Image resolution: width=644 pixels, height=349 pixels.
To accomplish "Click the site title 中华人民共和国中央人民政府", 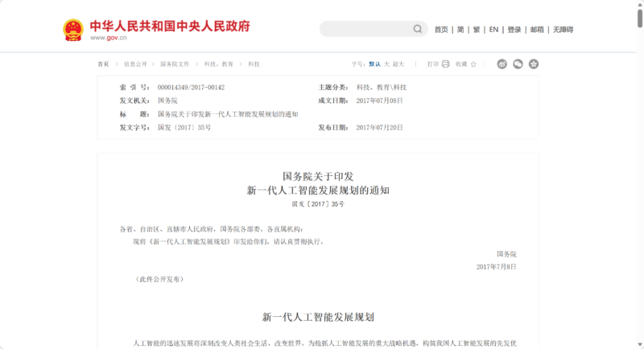I will tap(170, 26).
